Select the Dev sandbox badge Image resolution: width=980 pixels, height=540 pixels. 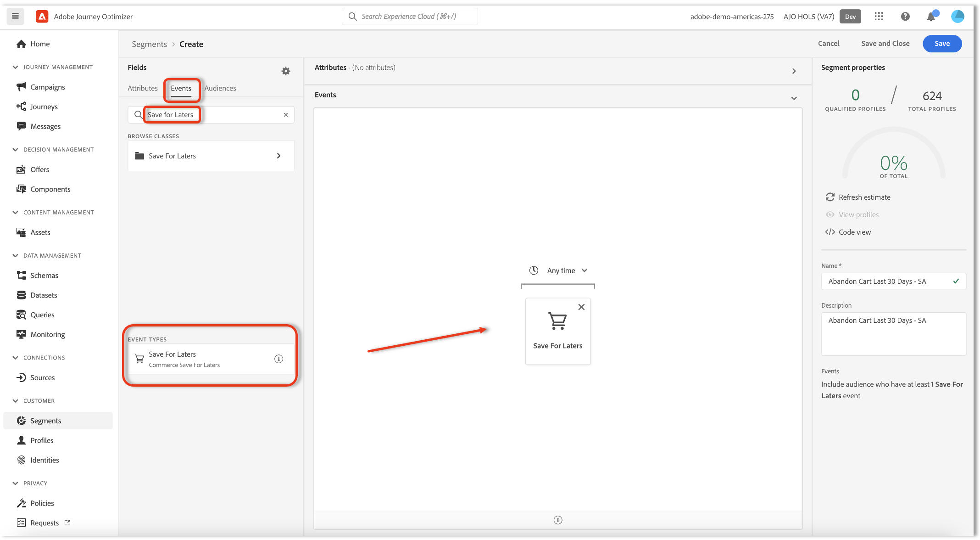850,17
